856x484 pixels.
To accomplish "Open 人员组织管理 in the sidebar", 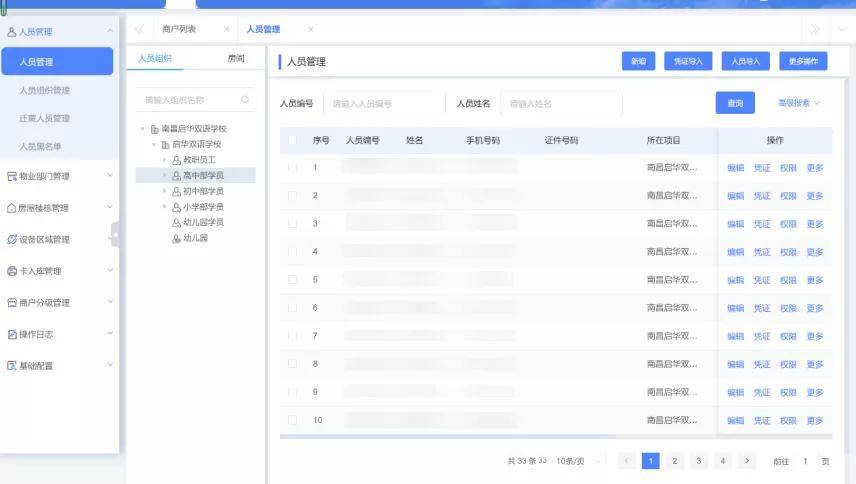I will click(45, 90).
